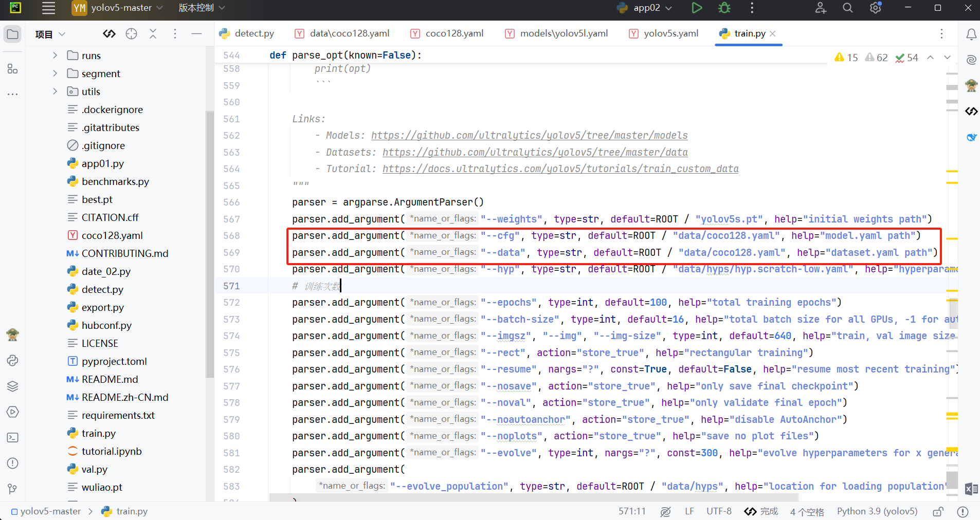Run the app02 configuration

[x=697, y=8]
